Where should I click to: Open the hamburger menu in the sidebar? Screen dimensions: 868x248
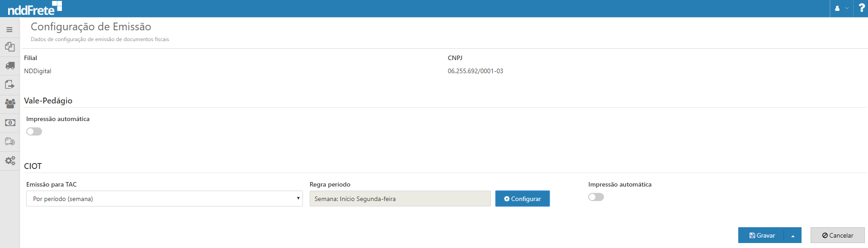pyautogui.click(x=9, y=30)
